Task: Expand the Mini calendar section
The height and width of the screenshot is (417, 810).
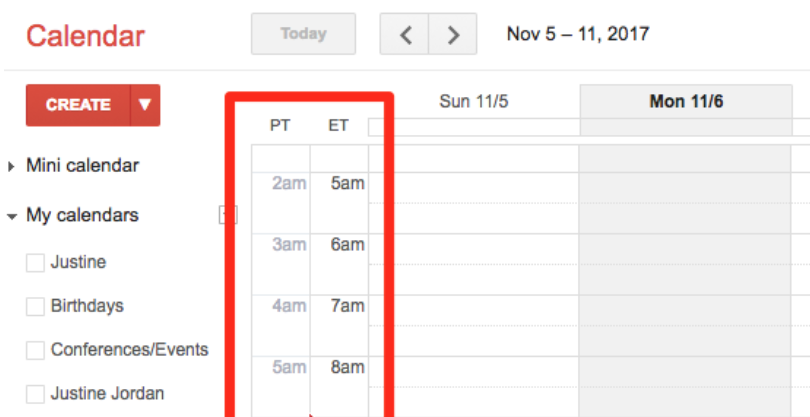Action: coord(11,166)
